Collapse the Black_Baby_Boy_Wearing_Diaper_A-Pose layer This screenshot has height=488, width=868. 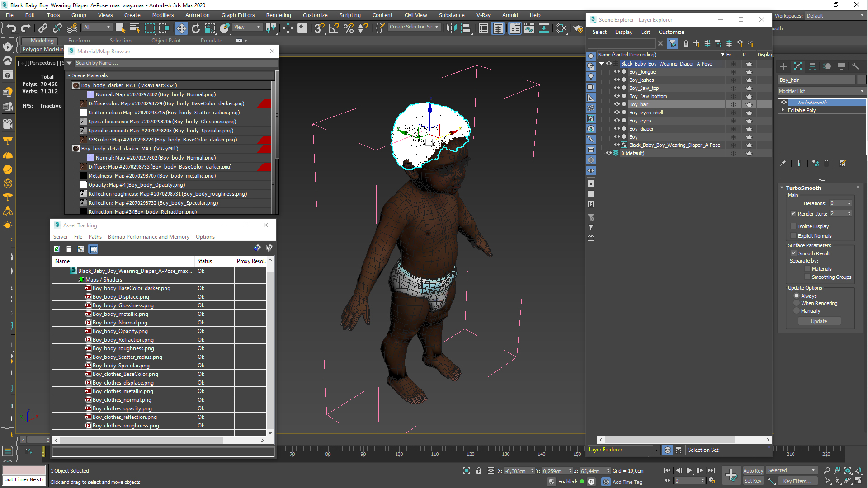(x=602, y=64)
